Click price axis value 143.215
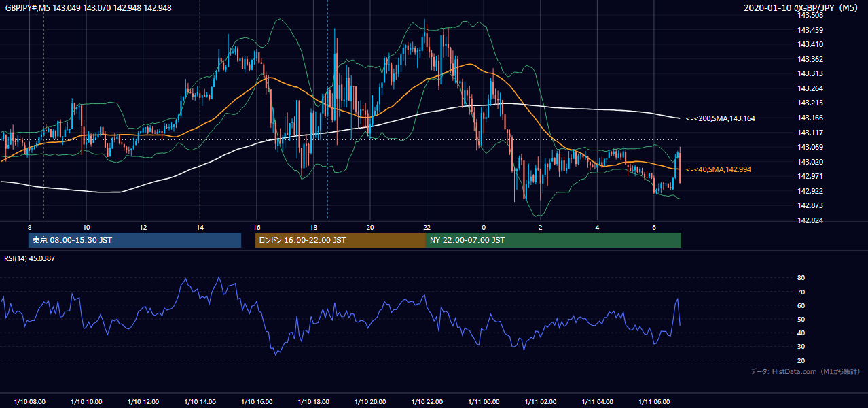Viewport: 868px width, 408px height. (x=810, y=103)
